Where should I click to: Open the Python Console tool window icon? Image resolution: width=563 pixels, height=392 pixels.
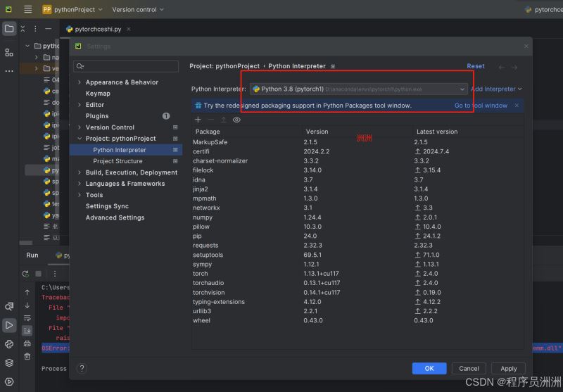click(9, 344)
